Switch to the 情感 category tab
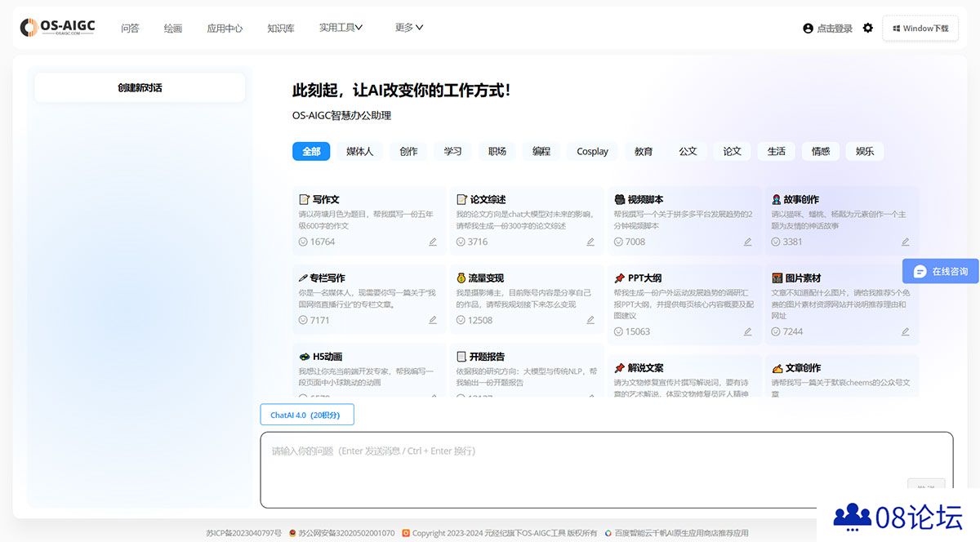This screenshot has width=980, height=542. point(821,151)
